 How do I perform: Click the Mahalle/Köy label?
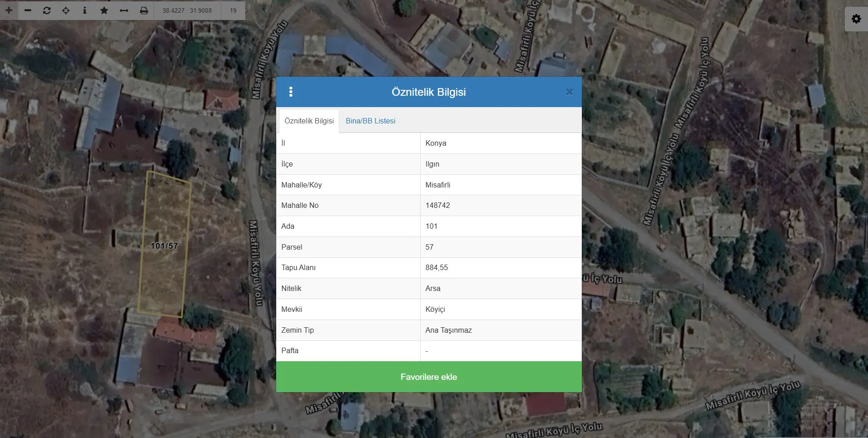[x=302, y=185]
